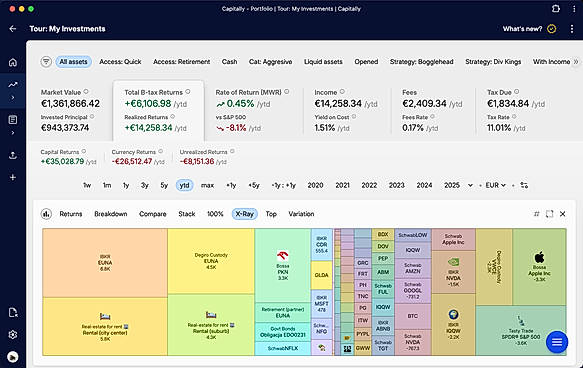Switch to the Compare chart tab
Image resolution: width=583 pixels, height=368 pixels.
[152, 214]
